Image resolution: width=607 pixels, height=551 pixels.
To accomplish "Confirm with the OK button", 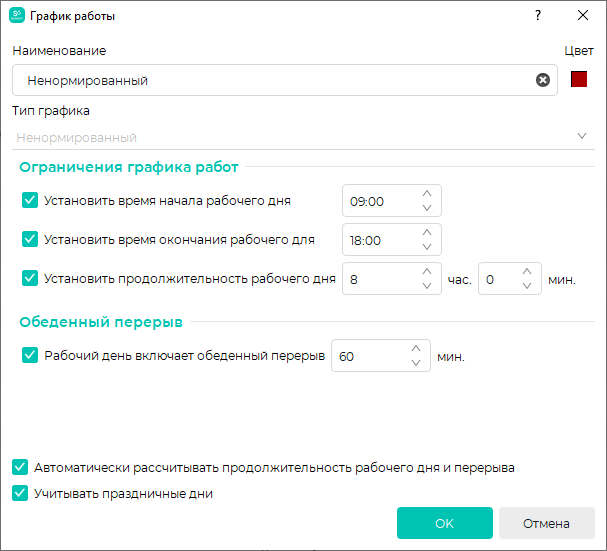I will 444,523.
